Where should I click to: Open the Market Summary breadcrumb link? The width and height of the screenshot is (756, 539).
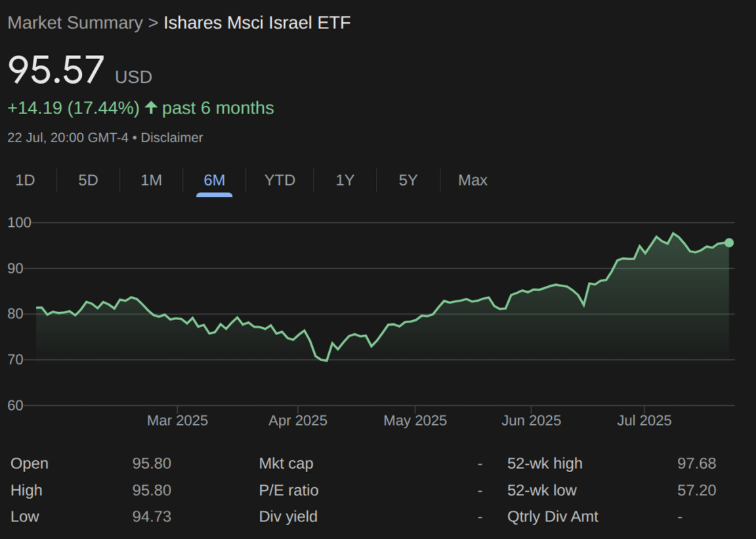click(x=75, y=23)
